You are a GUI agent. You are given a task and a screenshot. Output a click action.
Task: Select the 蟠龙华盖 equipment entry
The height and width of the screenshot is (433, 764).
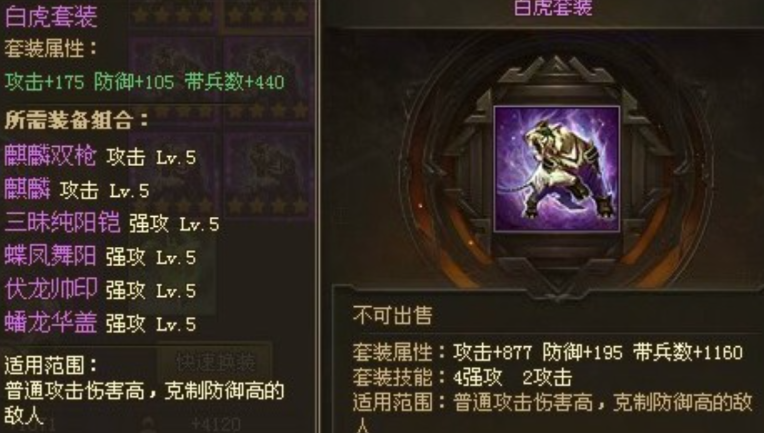[x=51, y=323]
